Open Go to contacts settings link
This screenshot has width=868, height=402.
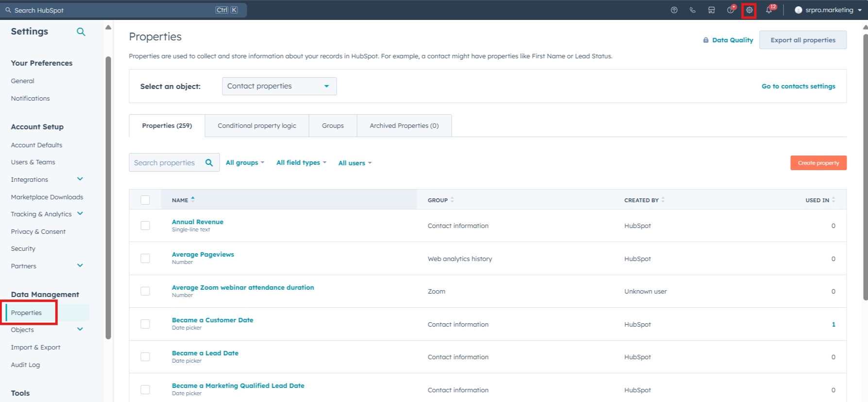[x=798, y=87]
